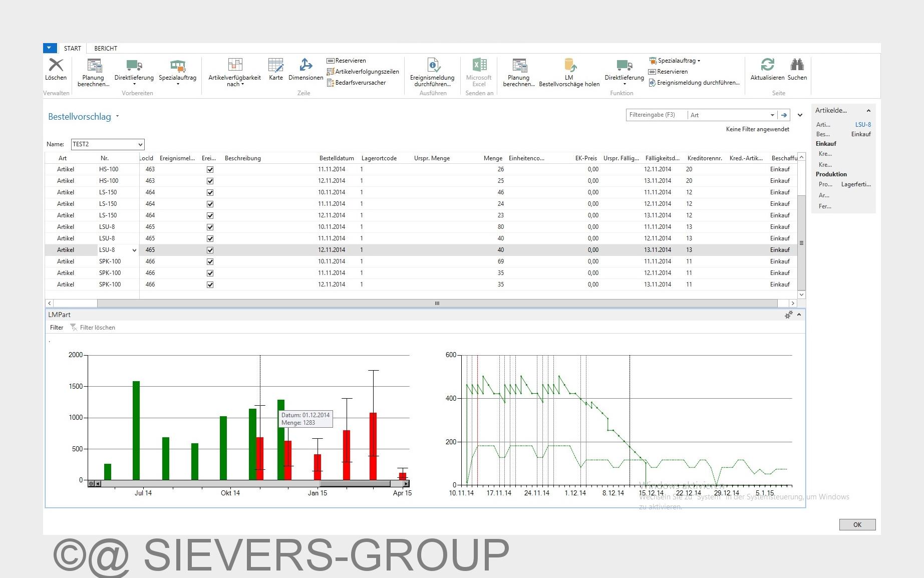Open Artikelverfolgungszeilen
Image resolution: width=924 pixels, height=578 pixels.
[363, 72]
